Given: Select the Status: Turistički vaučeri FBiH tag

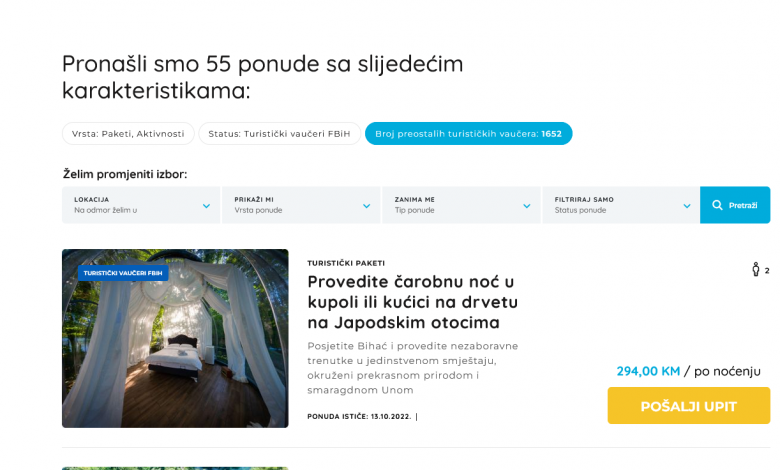Looking at the screenshot, I should tap(280, 134).
